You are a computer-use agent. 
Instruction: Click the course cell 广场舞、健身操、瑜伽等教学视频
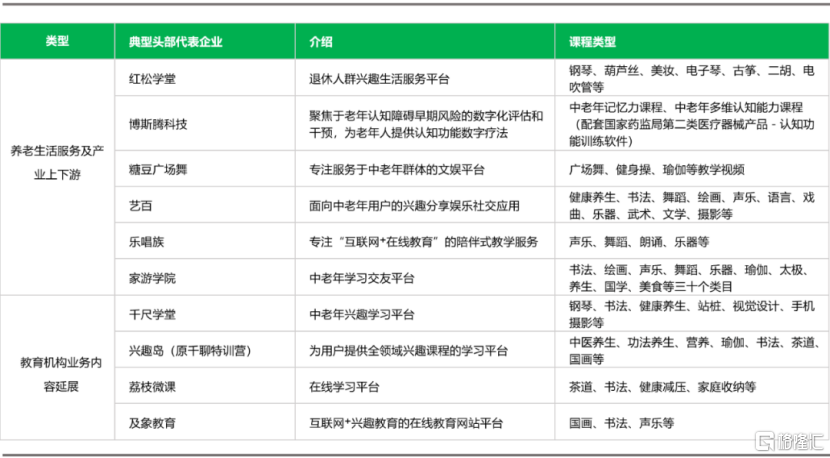point(656,169)
